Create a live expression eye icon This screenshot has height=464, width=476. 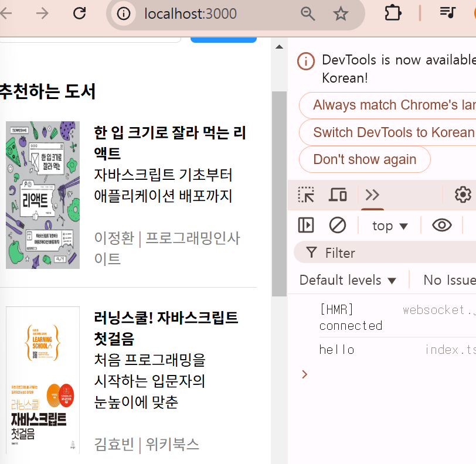[441, 225]
